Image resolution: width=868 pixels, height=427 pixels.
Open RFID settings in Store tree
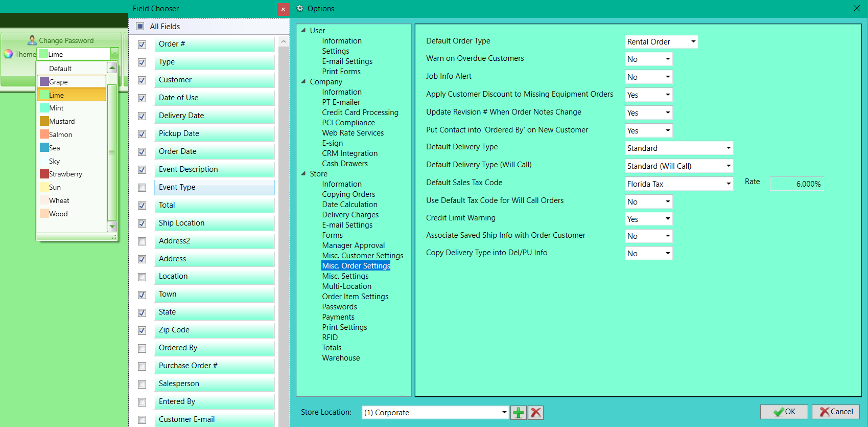coord(330,338)
